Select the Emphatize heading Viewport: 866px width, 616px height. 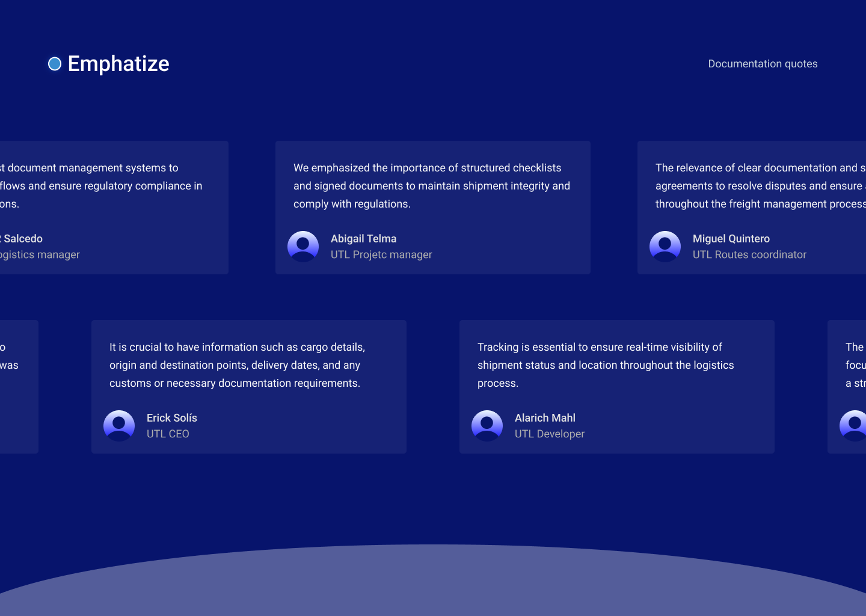118,64
